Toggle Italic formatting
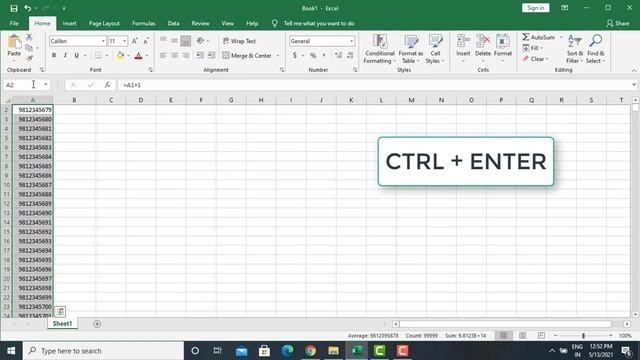The height and width of the screenshot is (360, 640). click(65, 55)
